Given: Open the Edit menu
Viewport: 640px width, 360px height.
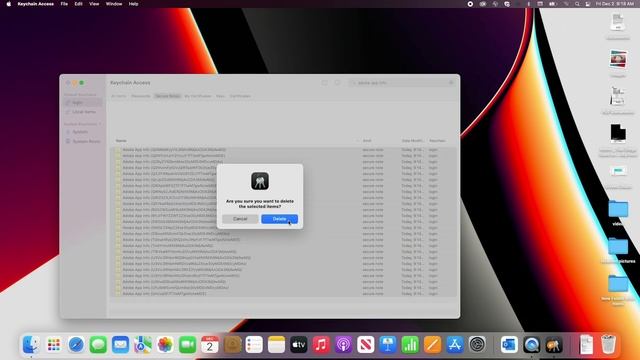Looking at the screenshot, I should [78, 4].
